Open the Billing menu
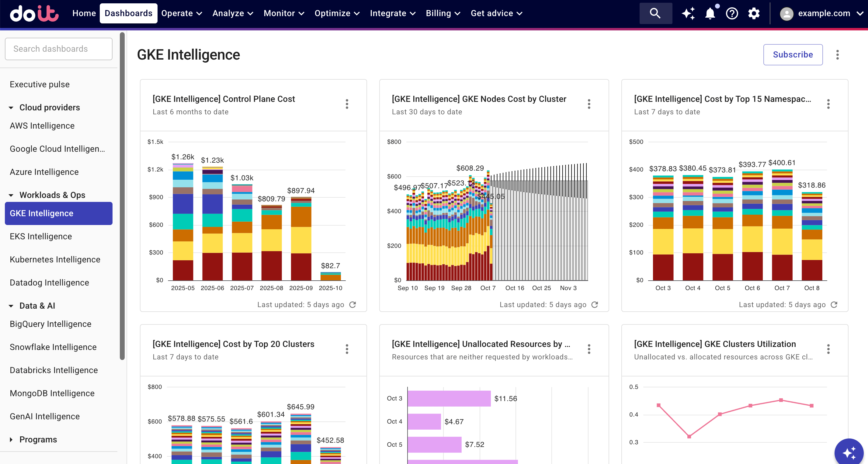 [443, 13]
